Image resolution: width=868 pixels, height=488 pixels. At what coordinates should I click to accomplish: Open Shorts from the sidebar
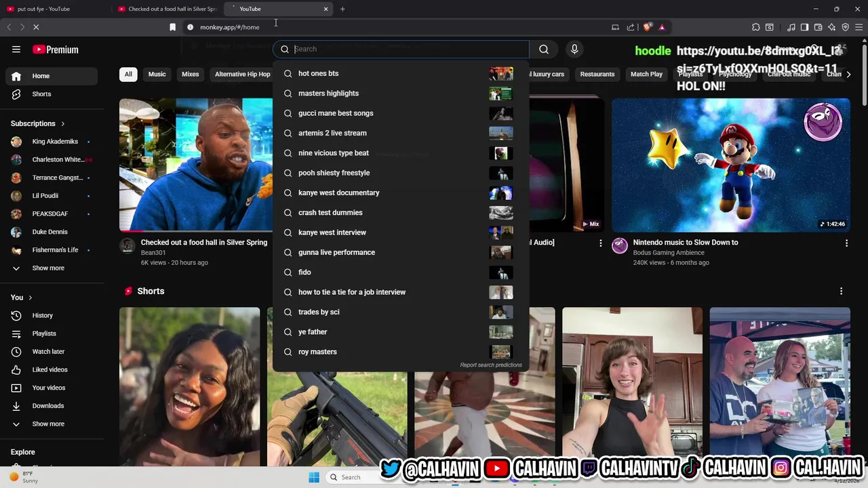[52, 94]
